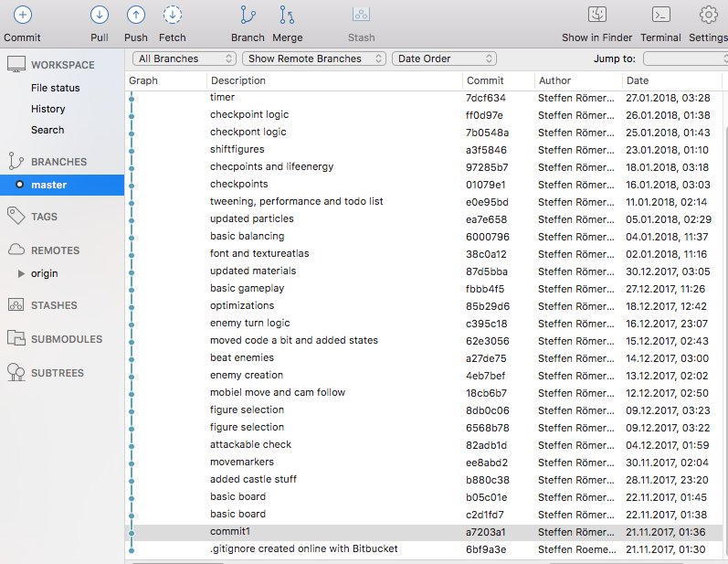The image size is (728, 564).
Task: Click commit hash 8db0c06
Action: coord(488,410)
